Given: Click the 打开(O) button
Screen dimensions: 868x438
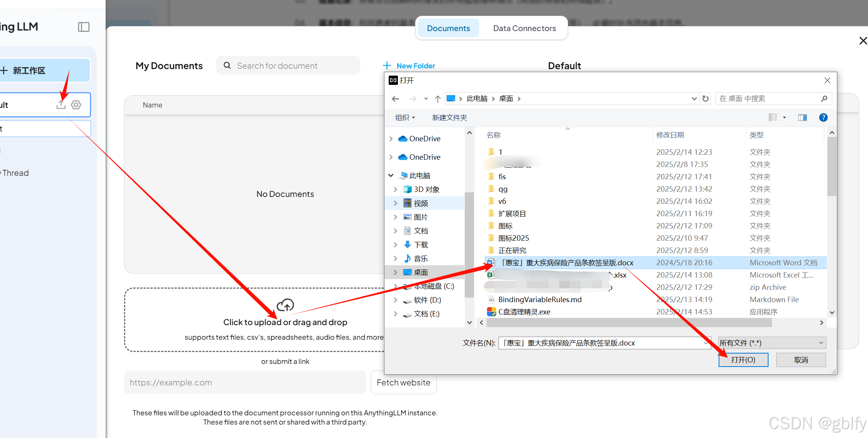Looking at the screenshot, I should 743,360.
